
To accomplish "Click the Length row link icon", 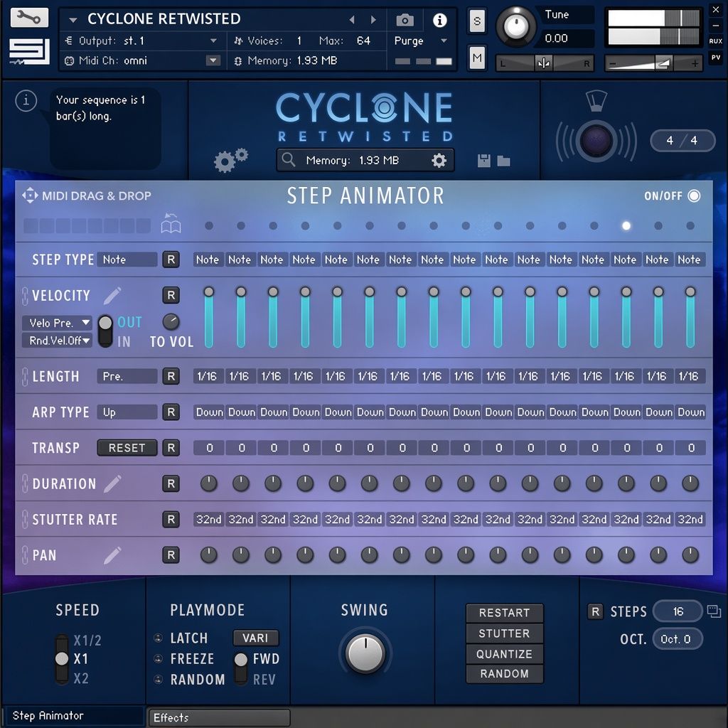I will coord(25,376).
